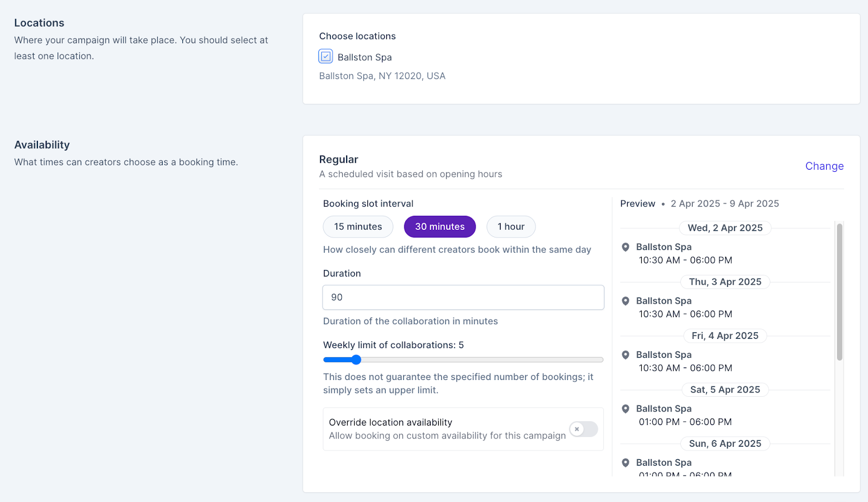Click the Ballston Spa checkbox label text
Screen dimensions: 868x502
tap(365, 57)
